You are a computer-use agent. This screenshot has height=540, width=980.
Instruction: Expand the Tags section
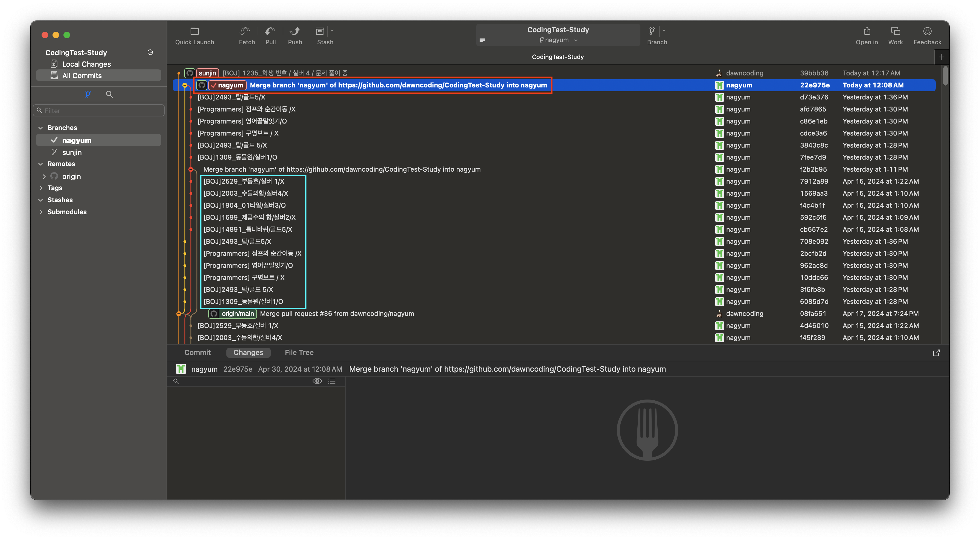(x=41, y=188)
